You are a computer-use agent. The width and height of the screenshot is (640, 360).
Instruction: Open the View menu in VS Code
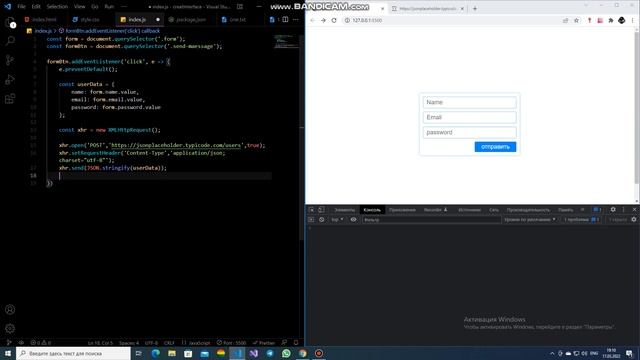[80, 7]
